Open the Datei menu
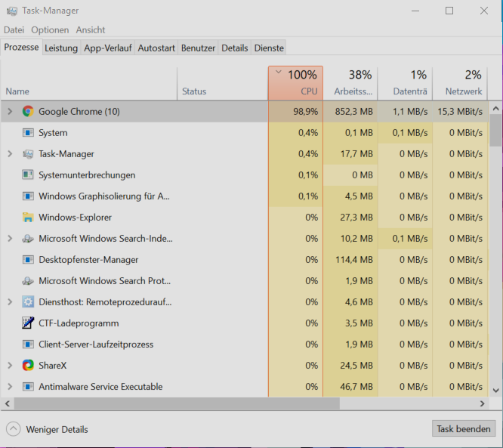The width and height of the screenshot is (503, 448). point(14,30)
